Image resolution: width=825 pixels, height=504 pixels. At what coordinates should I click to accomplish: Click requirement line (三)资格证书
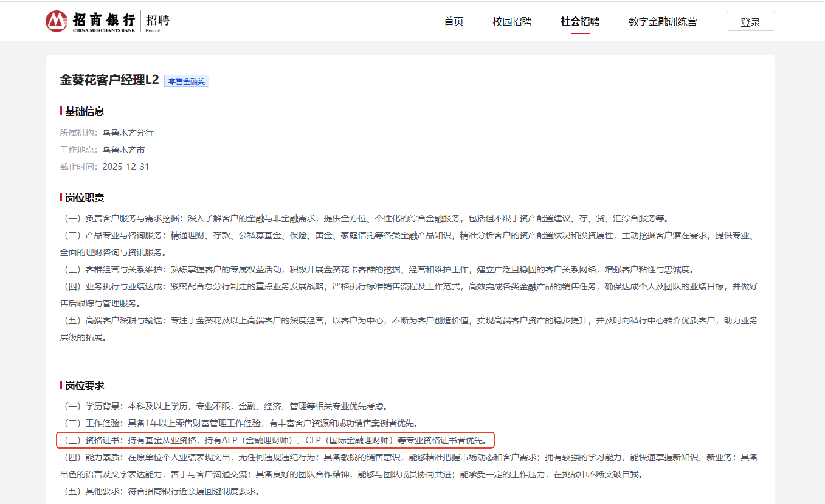coord(275,440)
